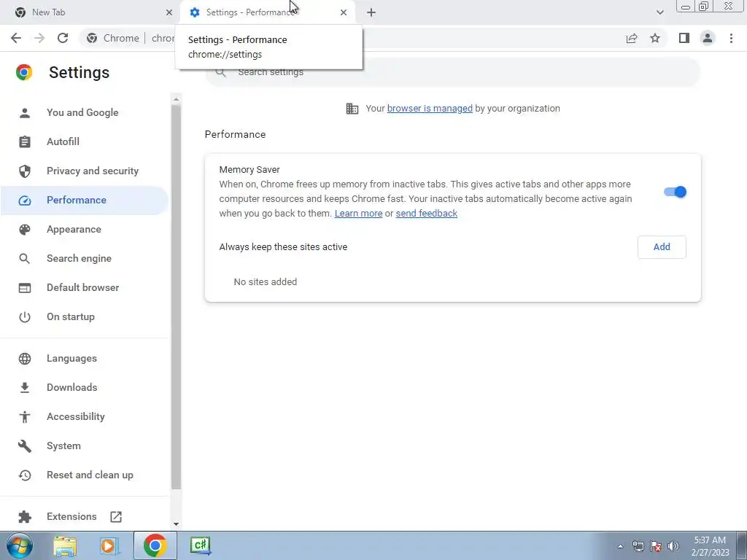Click the forward navigation arrow
Image resolution: width=747 pixels, height=560 pixels.
tap(39, 38)
